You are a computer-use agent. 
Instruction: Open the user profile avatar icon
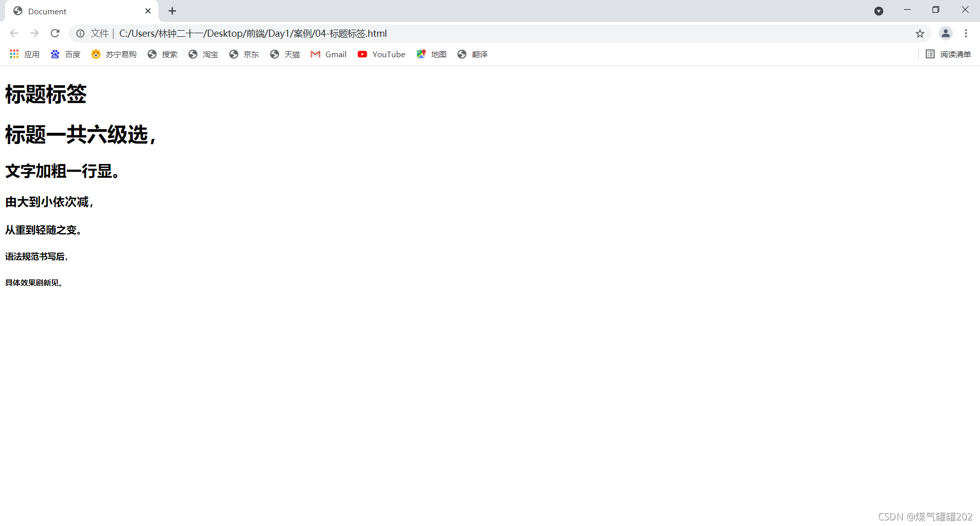pos(946,33)
